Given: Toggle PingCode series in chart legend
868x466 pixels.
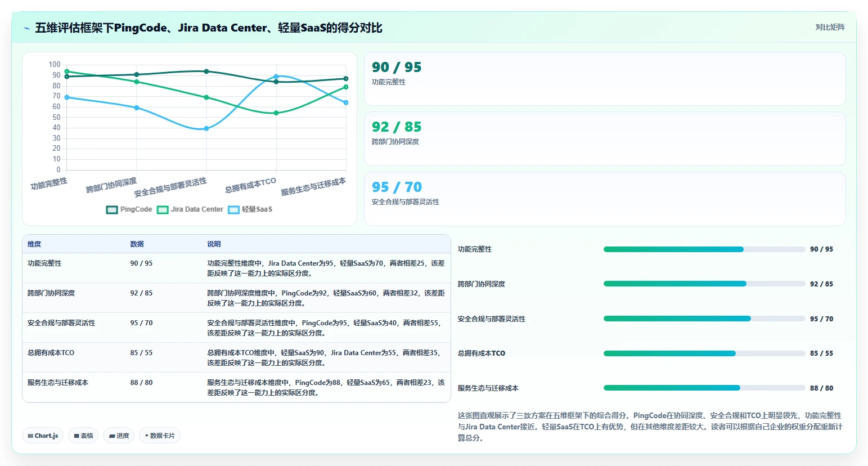Looking at the screenshot, I should coord(129,209).
